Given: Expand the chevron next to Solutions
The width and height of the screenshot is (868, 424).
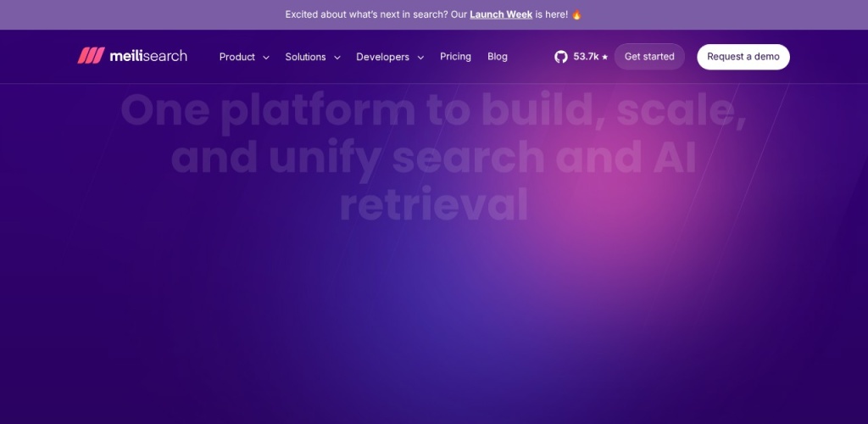Looking at the screenshot, I should (337, 58).
